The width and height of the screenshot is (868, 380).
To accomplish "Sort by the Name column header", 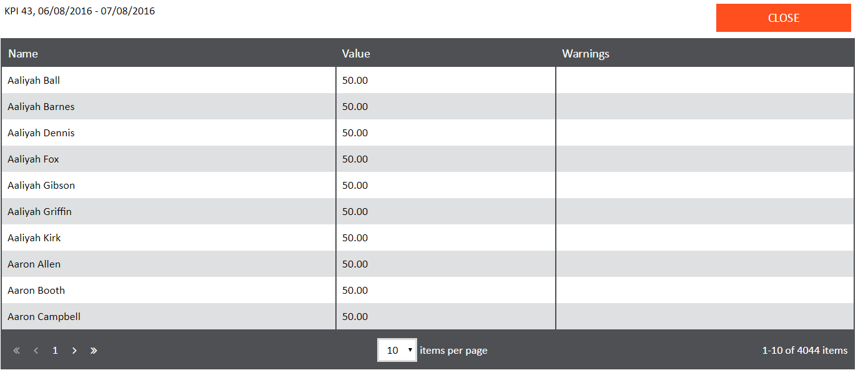I will 23,54.
